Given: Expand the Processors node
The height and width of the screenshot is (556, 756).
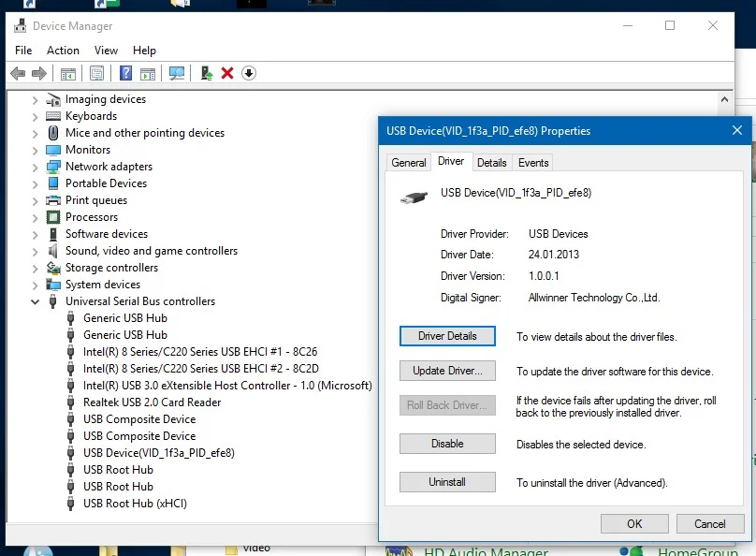Looking at the screenshot, I should [35, 218].
